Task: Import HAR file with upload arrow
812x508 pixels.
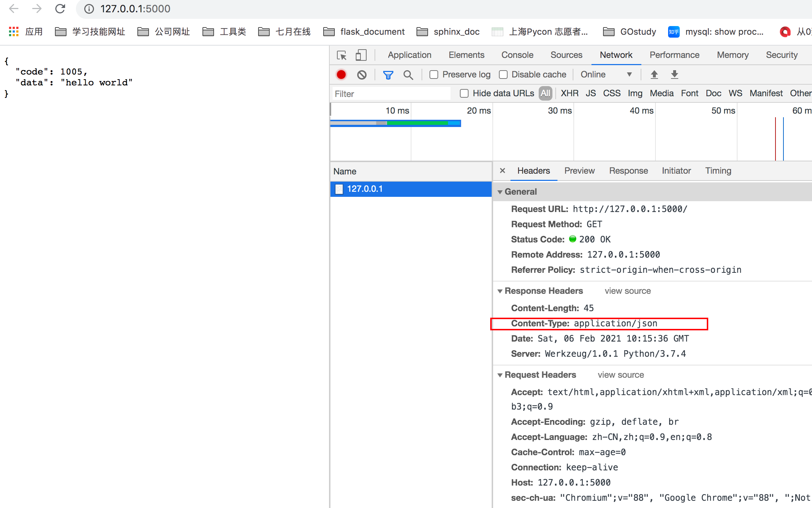Action: tap(654, 75)
